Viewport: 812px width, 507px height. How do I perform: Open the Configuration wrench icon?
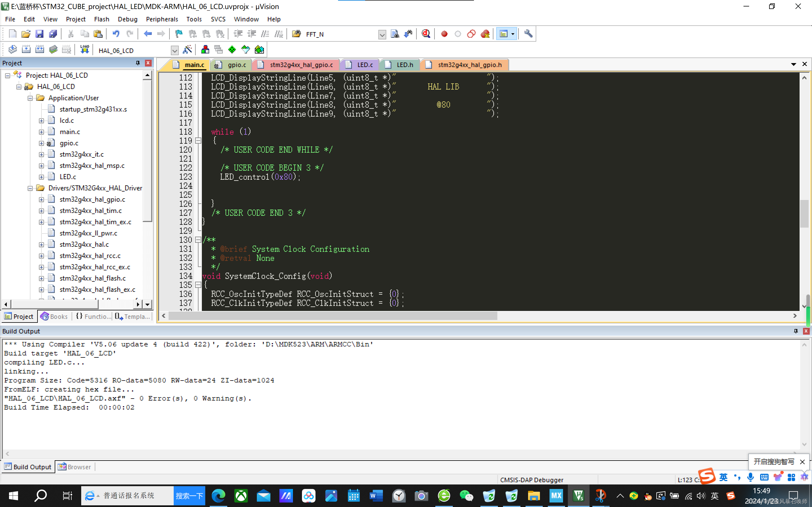click(x=528, y=34)
